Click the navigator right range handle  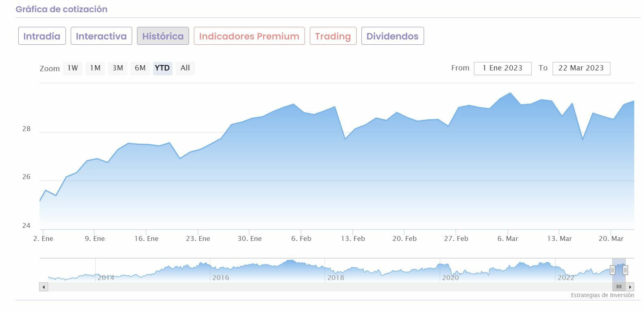tap(625, 270)
